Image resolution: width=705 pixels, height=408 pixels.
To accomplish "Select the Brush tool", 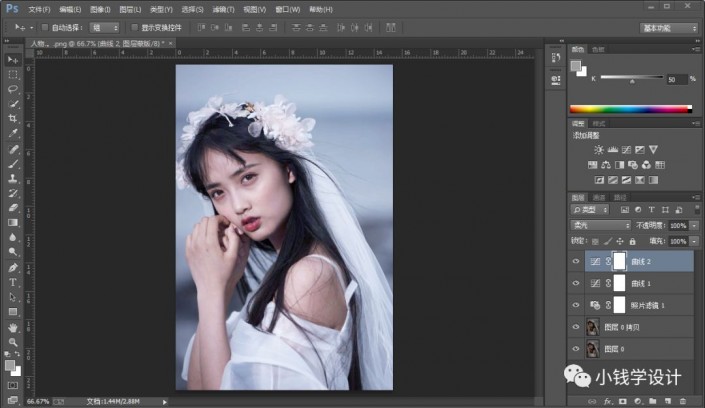I will pyautogui.click(x=13, y=164).
